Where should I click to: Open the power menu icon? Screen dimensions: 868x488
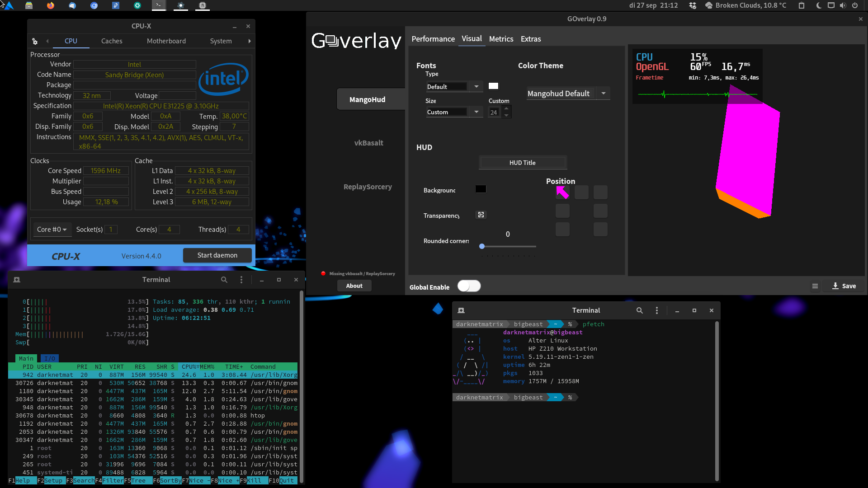coord(855,5)
